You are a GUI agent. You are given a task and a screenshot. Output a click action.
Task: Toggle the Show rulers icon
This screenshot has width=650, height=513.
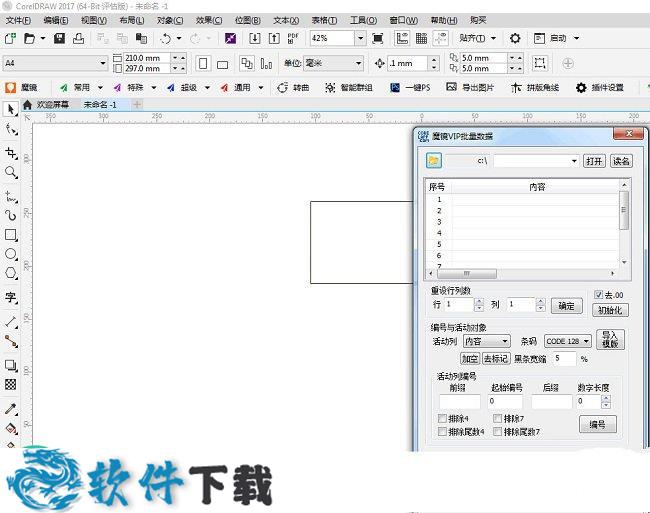click(402, 38)
